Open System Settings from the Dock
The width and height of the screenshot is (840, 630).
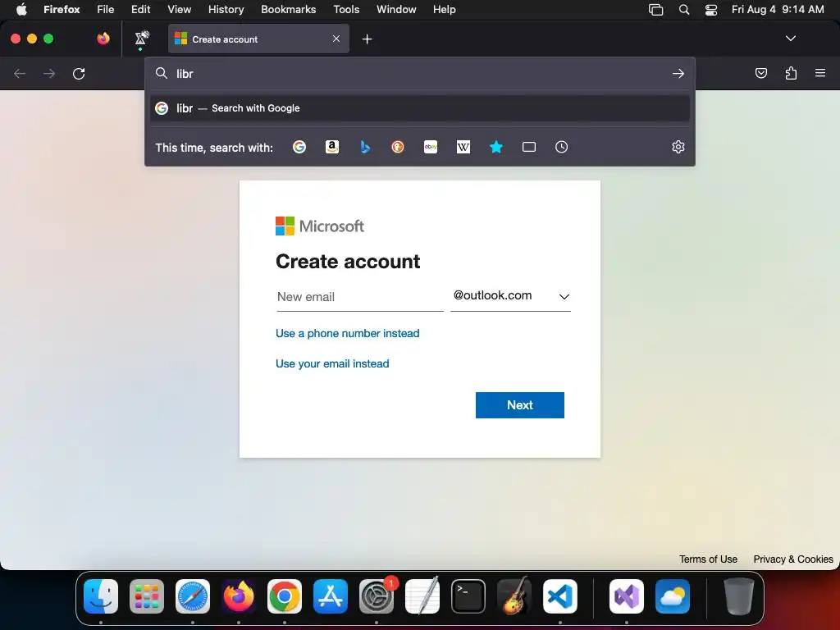pyautogui.click(x=377, y=596)
